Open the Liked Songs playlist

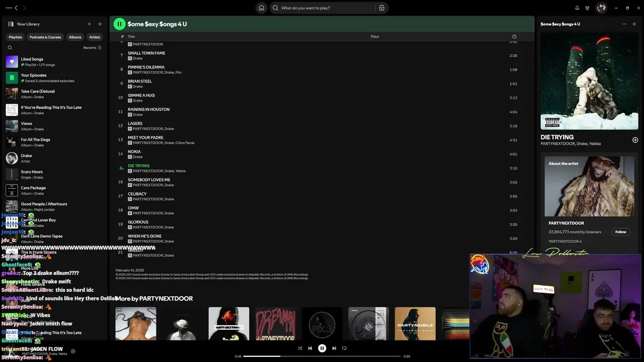tap(54, 62)
